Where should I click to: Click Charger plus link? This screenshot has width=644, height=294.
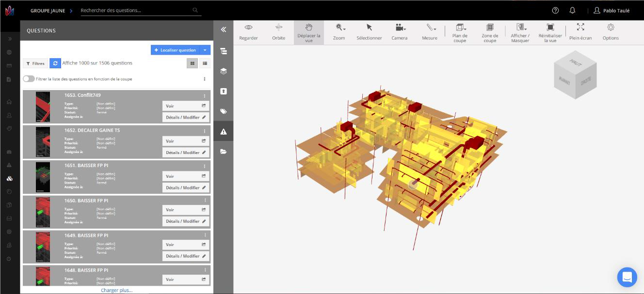[x=116, y=290]
